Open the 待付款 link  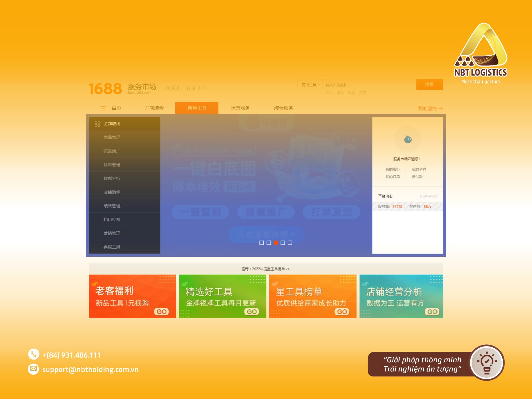(417, 177)
